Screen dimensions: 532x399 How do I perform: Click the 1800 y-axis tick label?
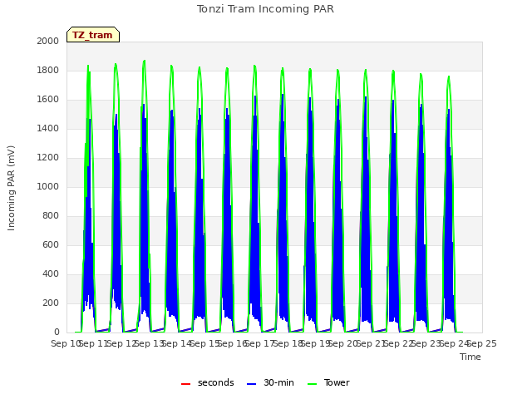click(48, 70)
